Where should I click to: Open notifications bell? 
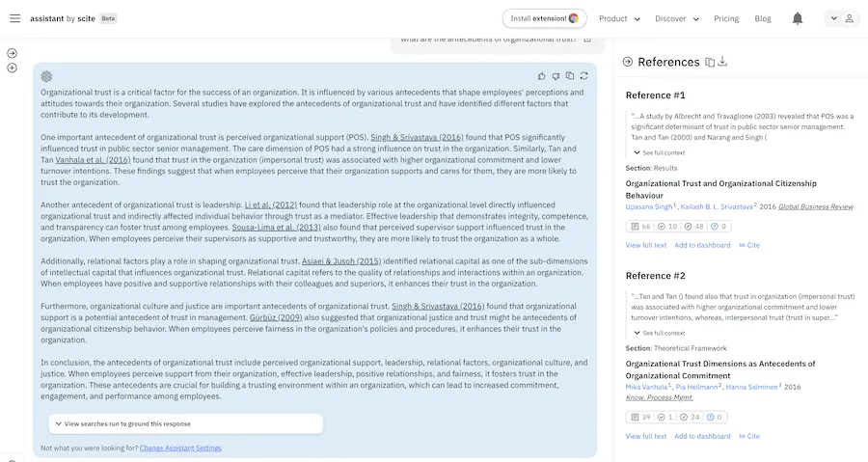click(x=798, y=19)
